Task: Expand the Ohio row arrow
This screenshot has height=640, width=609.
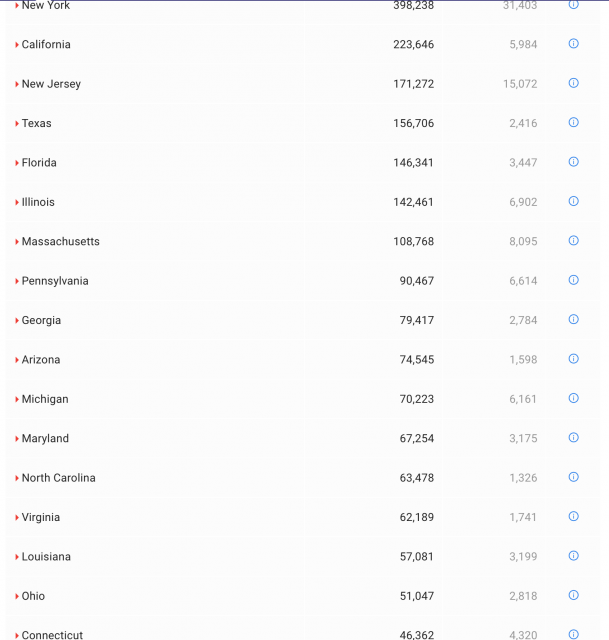Action: [17, 597]
